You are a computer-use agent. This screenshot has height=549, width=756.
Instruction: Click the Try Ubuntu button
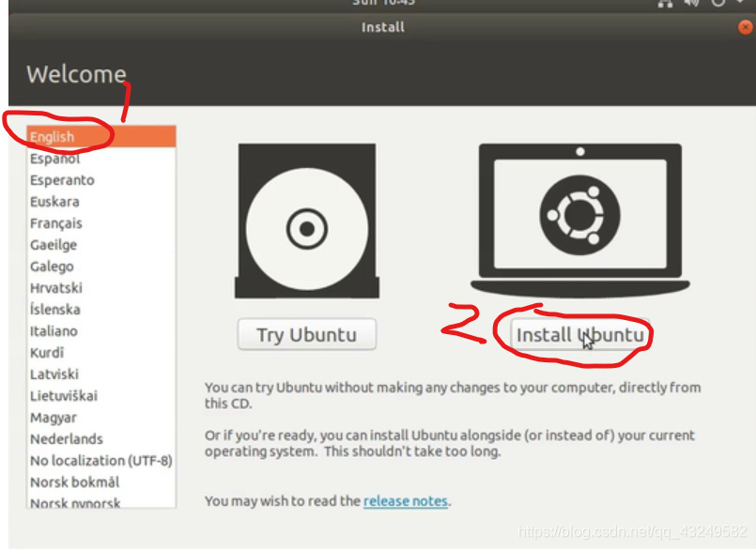pos(307,334)
